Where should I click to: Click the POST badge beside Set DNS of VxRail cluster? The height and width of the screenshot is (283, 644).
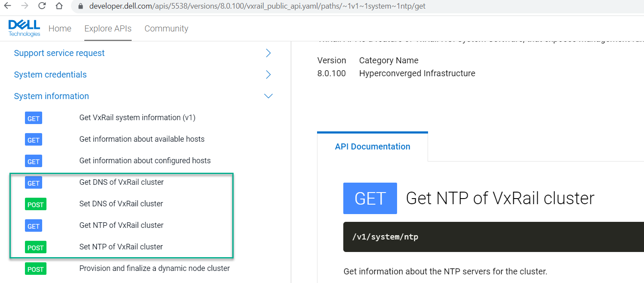coord(35,204)
